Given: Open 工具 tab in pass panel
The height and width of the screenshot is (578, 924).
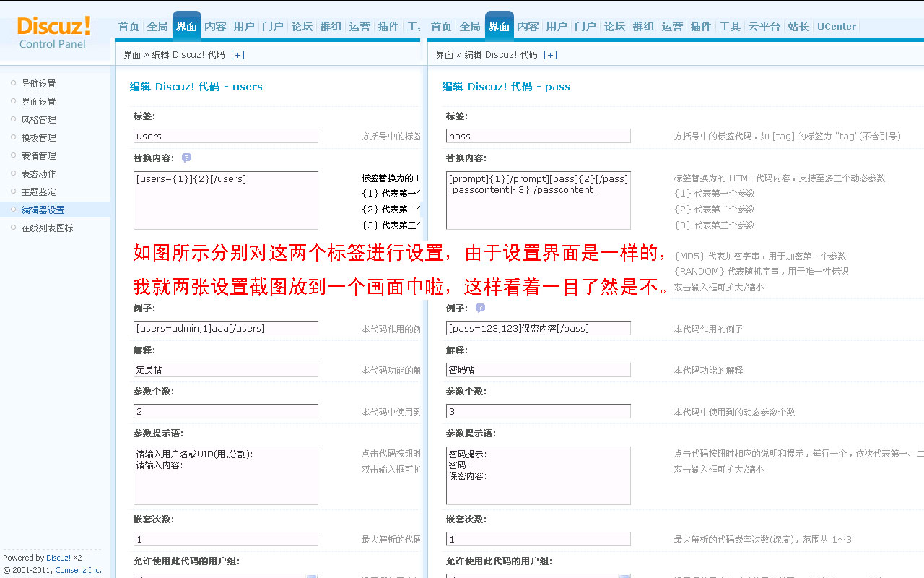Looking at the screenshot, I should 730,27.
